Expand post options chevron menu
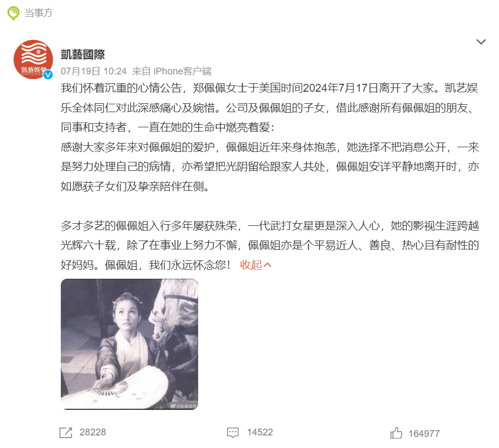The width and height of the screenshot is (499, 448). (481, 42)
